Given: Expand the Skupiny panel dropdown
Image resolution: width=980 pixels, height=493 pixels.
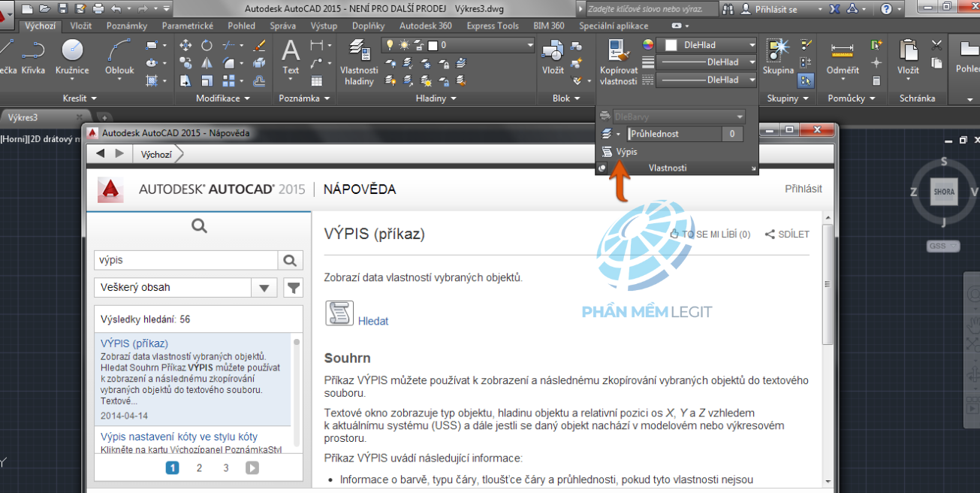Looking at the screenshot, I should click(788, 98).
